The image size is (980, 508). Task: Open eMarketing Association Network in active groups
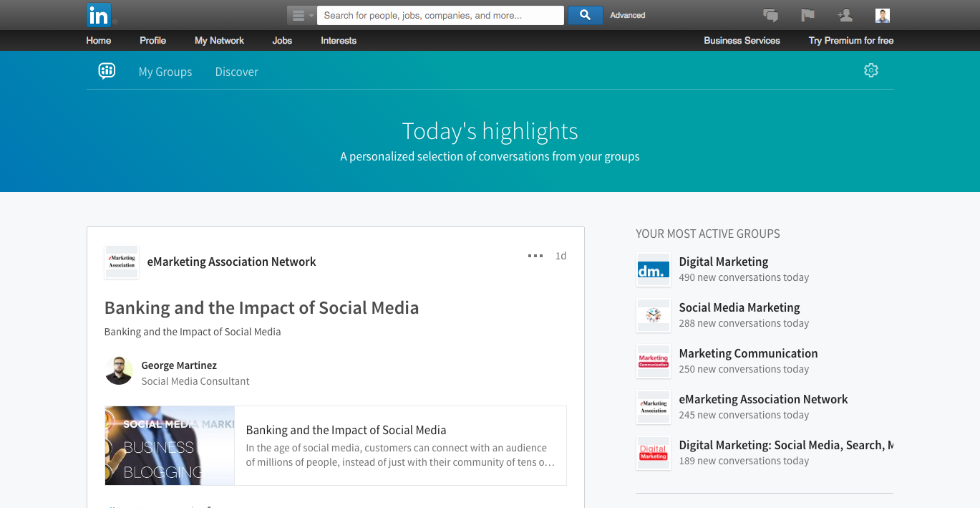pyautogui.click(x=763, y=399)
